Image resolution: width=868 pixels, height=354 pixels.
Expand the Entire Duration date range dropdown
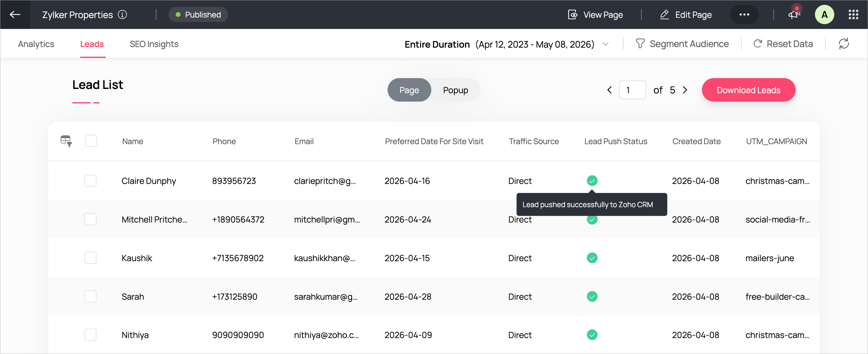tap(605, 44)
